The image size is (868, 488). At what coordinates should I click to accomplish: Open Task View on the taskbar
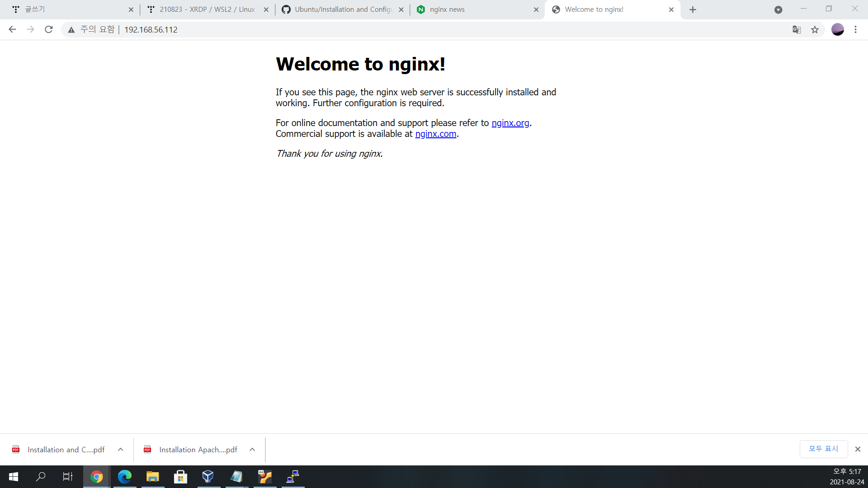tap(68, 477)
